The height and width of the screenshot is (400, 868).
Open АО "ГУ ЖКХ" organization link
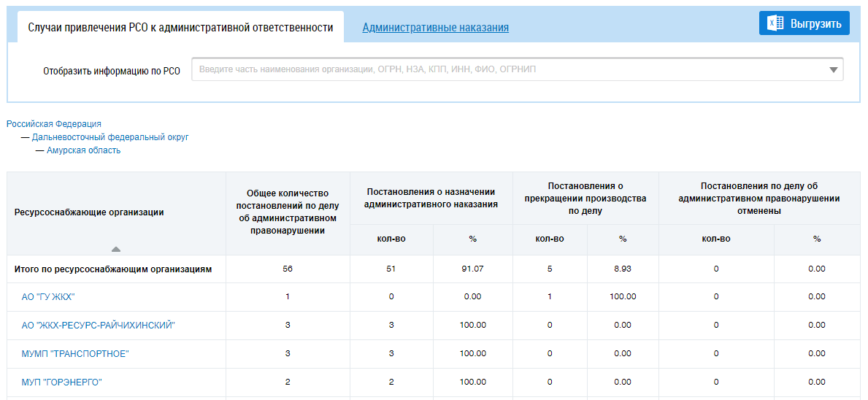pyautogui.click(x=48, y=297)
